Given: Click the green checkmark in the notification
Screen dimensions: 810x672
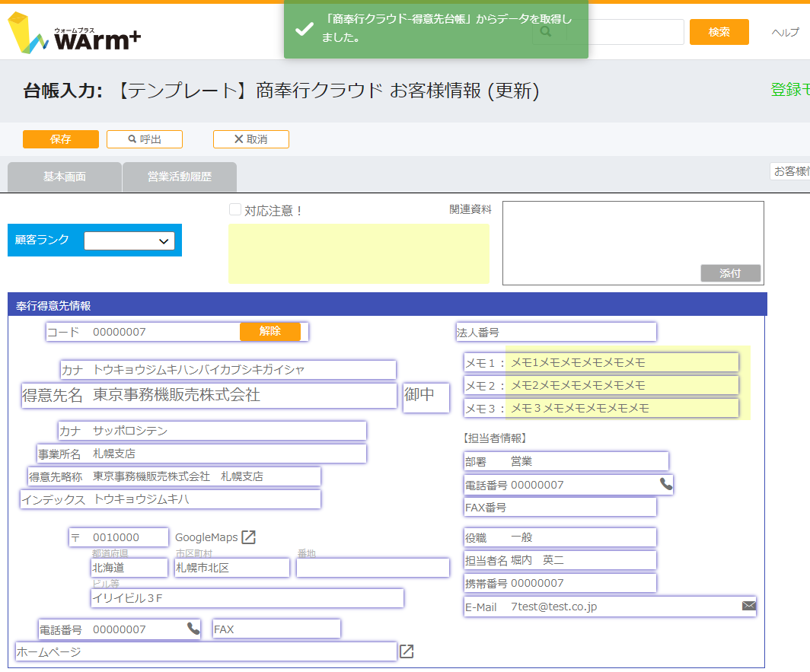Looking at the screenshot, I should click(305, 29).
